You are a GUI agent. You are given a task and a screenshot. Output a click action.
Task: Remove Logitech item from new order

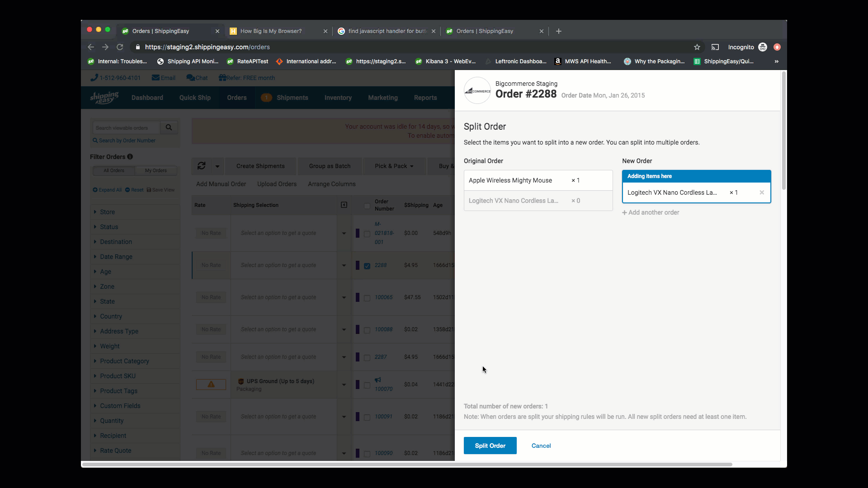point(762,192)
